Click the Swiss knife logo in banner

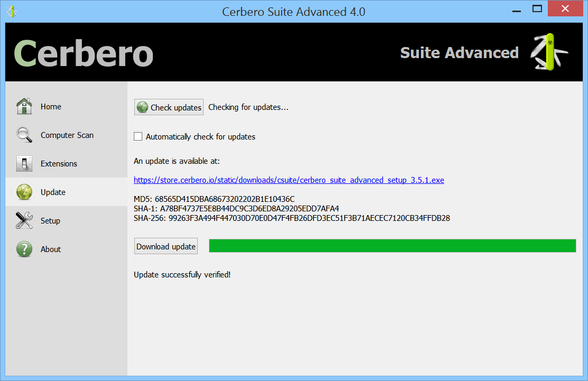pos(549,52)
